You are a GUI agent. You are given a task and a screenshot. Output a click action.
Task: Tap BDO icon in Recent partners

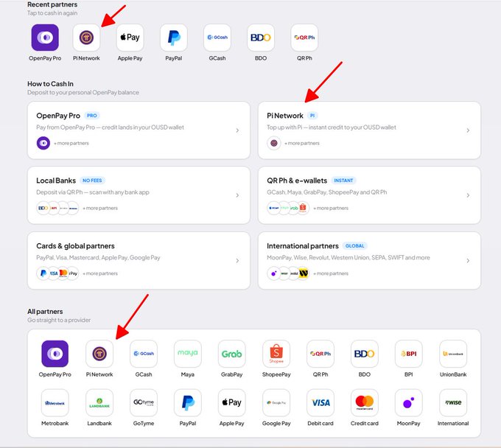(261, 38)
